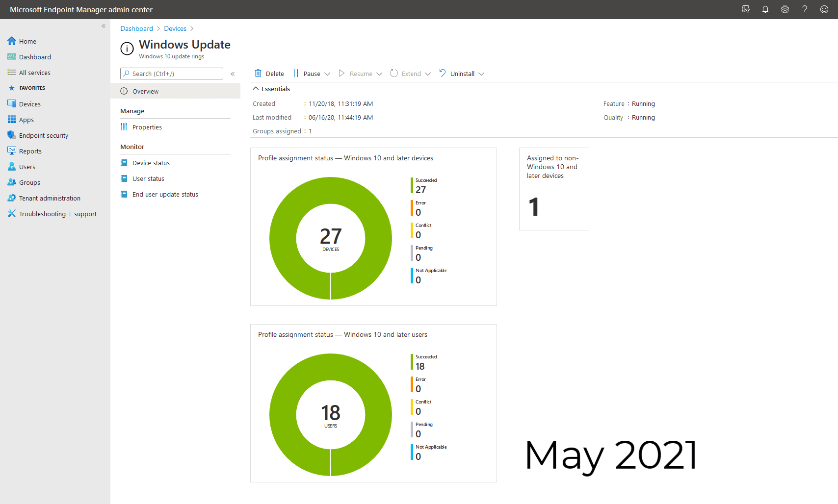Open the directory and subscription filter icon

coord(746,9)
